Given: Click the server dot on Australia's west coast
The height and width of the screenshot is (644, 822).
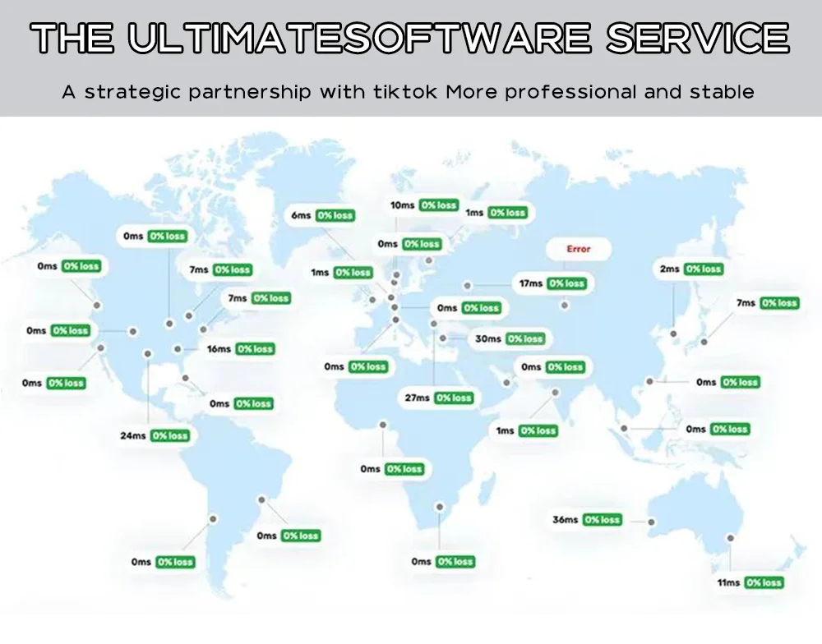Looking at the screenshot, I should tap(651, 522).
